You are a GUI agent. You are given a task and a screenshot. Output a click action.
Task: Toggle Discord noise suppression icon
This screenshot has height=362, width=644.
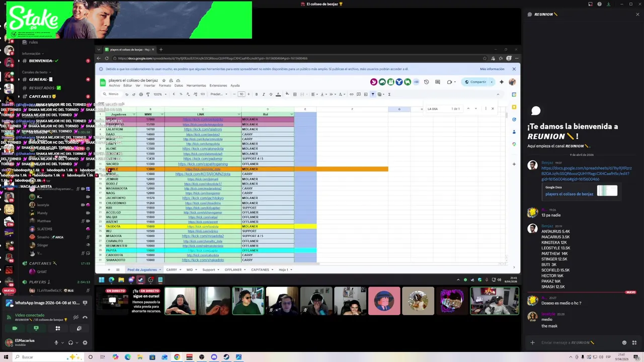76,317
